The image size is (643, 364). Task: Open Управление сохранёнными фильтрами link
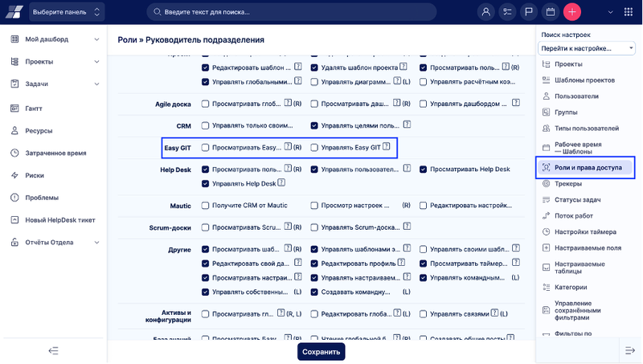click(x=577, y=310)
